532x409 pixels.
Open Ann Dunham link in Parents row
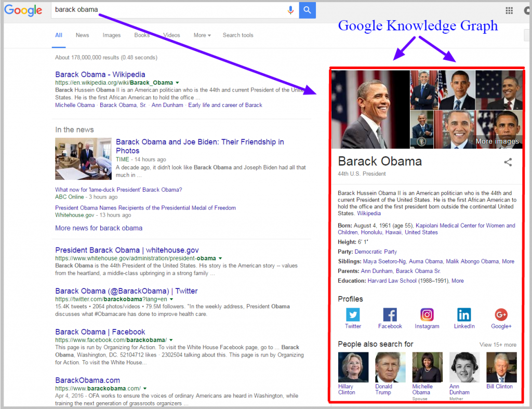[377, 271]
